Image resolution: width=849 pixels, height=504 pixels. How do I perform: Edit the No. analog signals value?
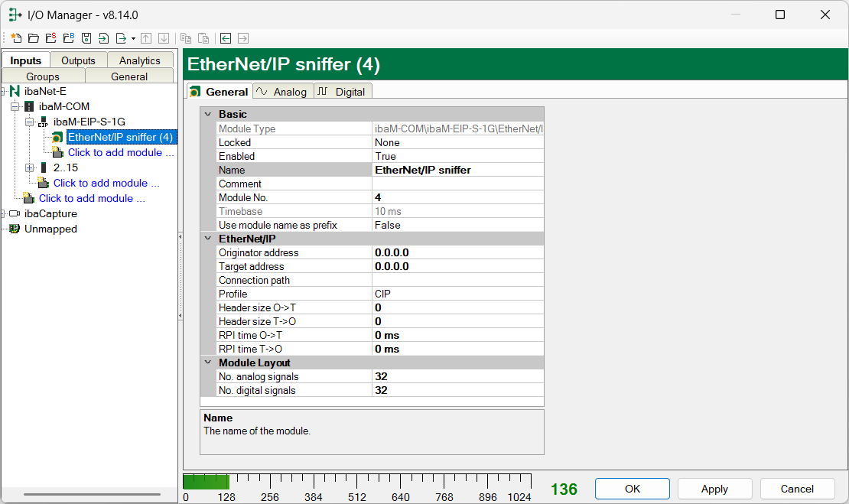tap(457, 377)
